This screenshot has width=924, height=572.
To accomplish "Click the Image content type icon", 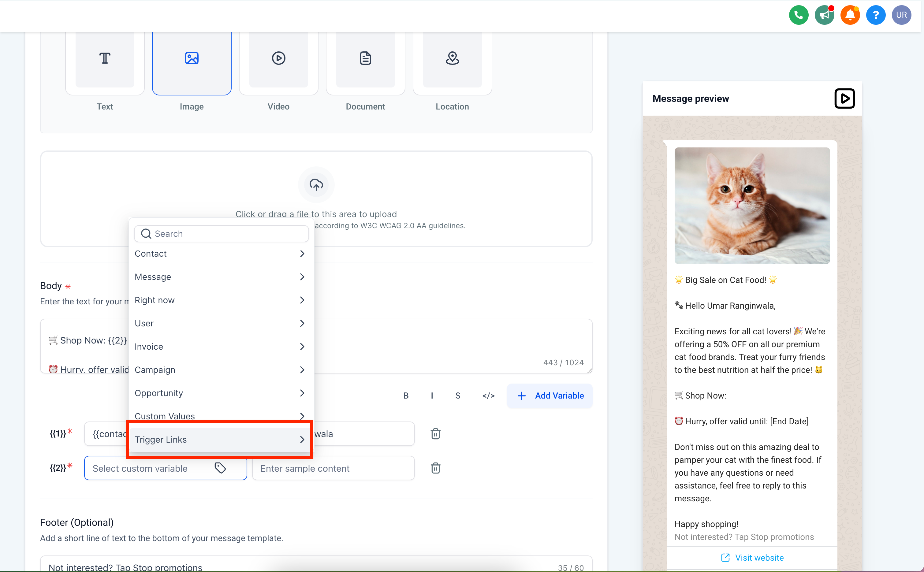I will pyautogui.click(x=192, y=58).
